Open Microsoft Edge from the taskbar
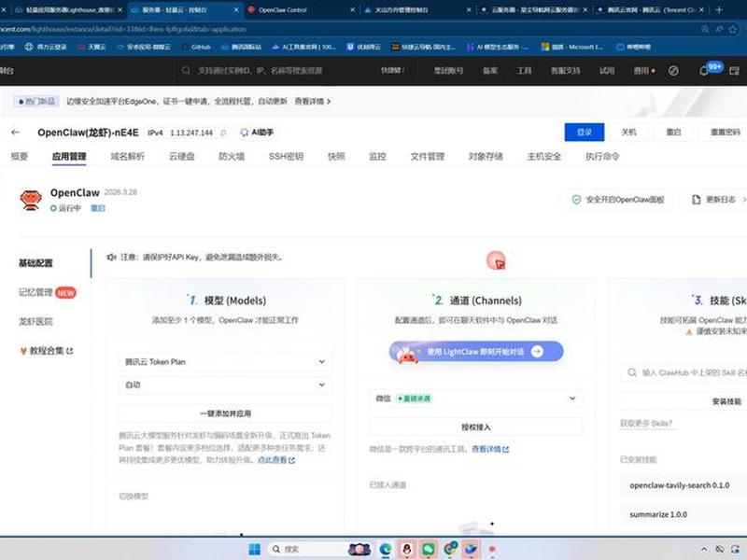The height and width of the screenshot is (560, 747). [x=386, y=549]
